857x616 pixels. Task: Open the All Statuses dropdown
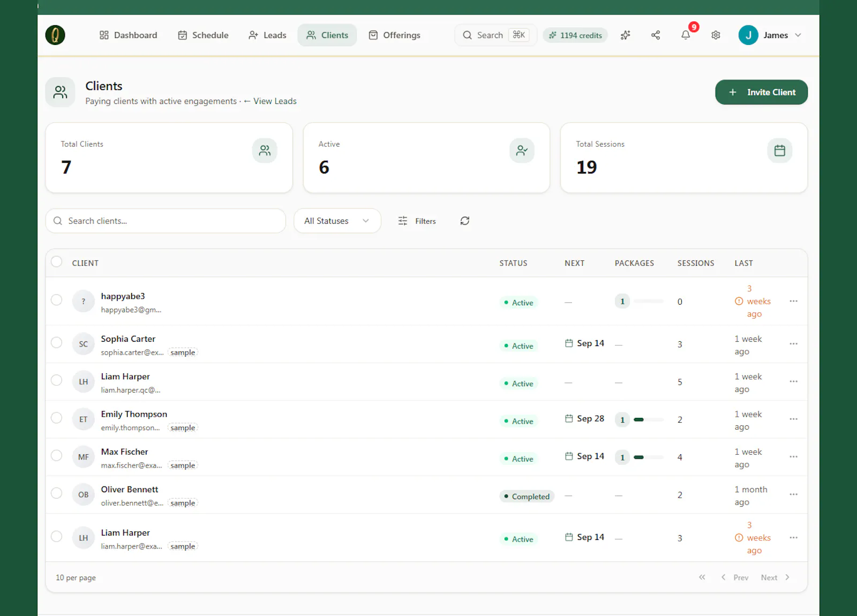coord(337,221)
